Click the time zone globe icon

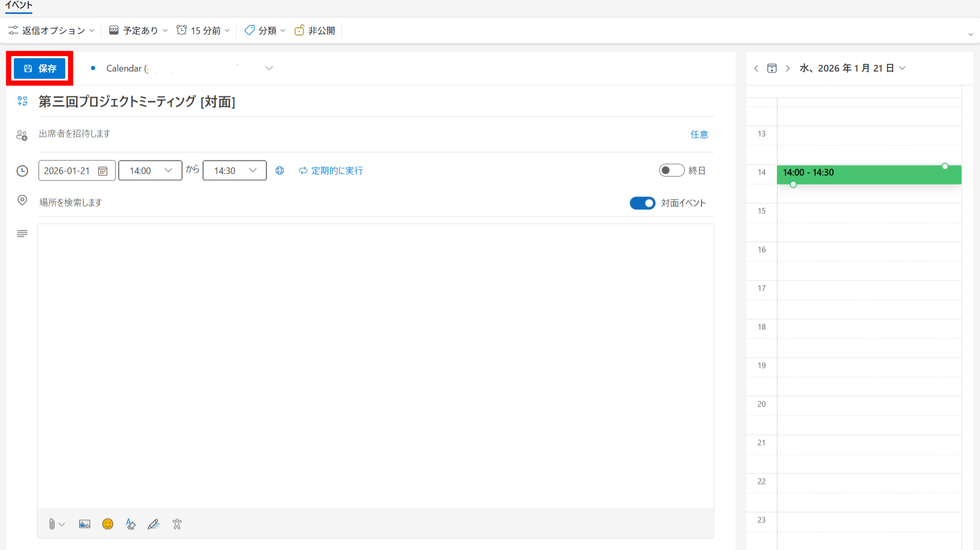click(x=280, y=170)
